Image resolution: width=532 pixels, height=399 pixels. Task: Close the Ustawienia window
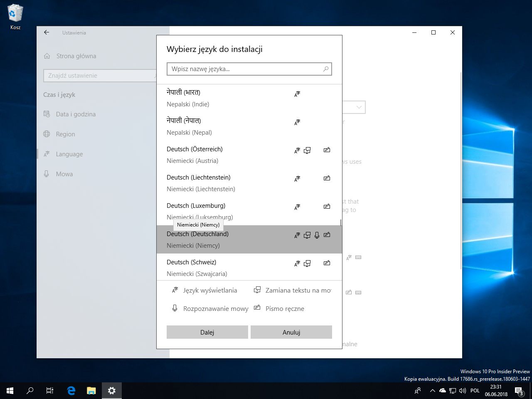click(x=453, y=32)
